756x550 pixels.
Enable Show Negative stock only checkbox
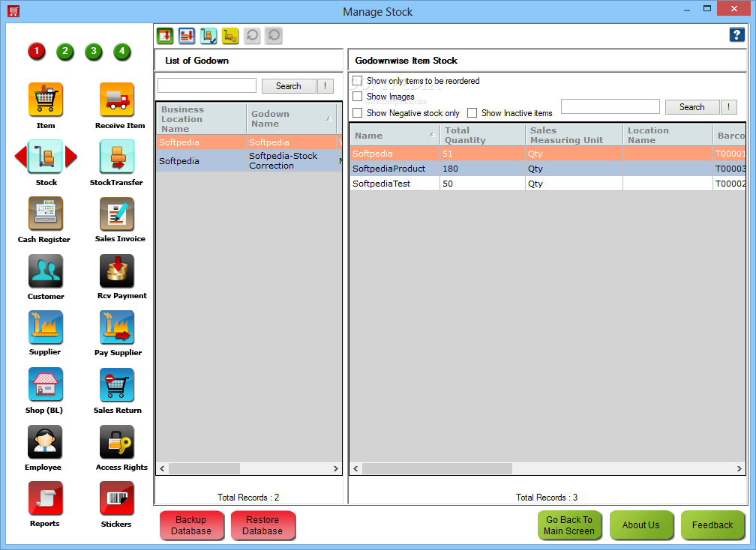pos(357,112)
